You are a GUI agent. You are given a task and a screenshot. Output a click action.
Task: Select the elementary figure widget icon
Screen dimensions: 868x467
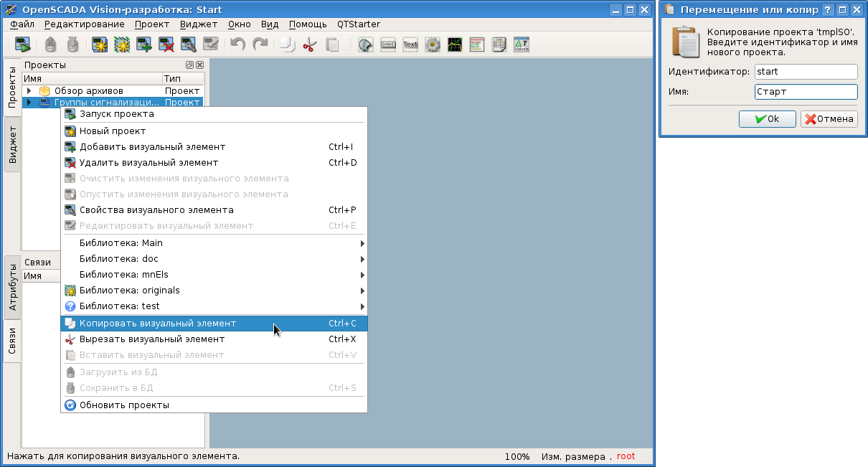[x=365, y=44]
